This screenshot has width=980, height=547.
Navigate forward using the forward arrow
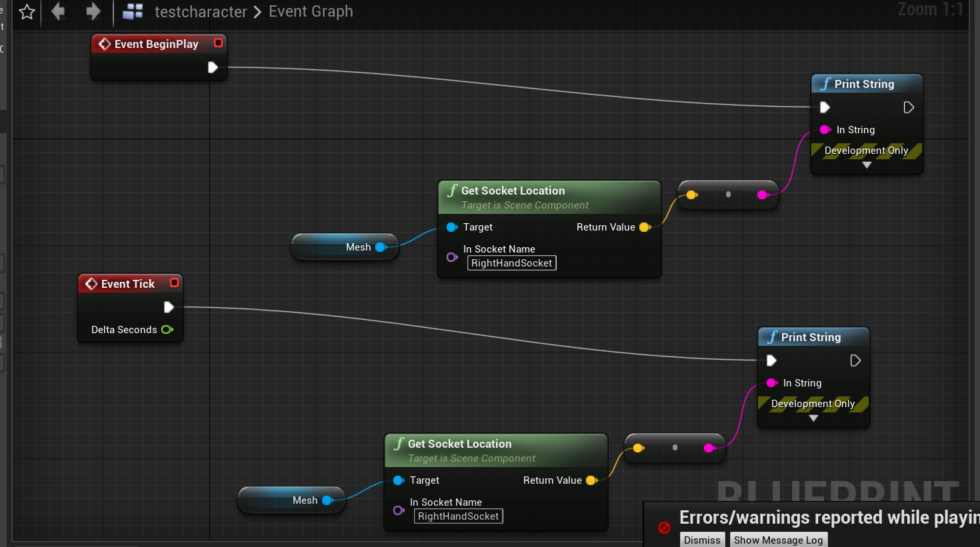point(92,11)
